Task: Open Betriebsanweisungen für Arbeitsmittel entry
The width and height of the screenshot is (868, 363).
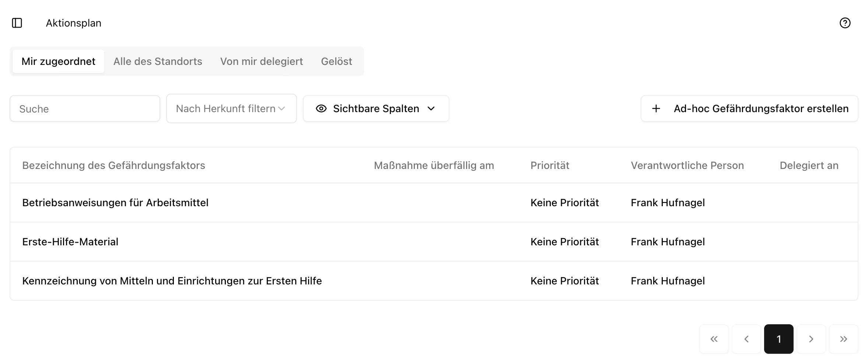Action: (x=115, y=203)
